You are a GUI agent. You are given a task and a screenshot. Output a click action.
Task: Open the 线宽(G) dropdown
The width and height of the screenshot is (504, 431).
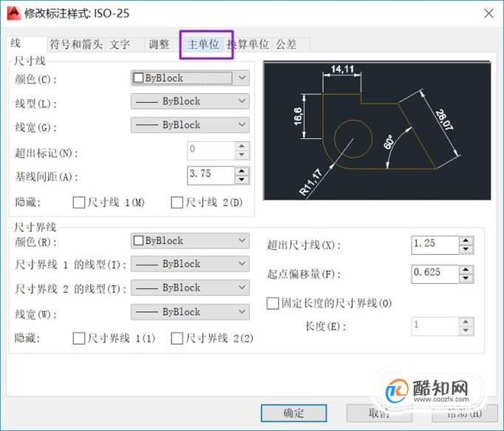point(190,125)
